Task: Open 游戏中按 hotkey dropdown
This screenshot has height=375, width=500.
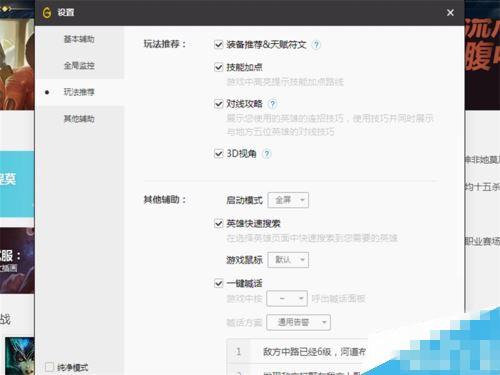Action: [287, 298]
